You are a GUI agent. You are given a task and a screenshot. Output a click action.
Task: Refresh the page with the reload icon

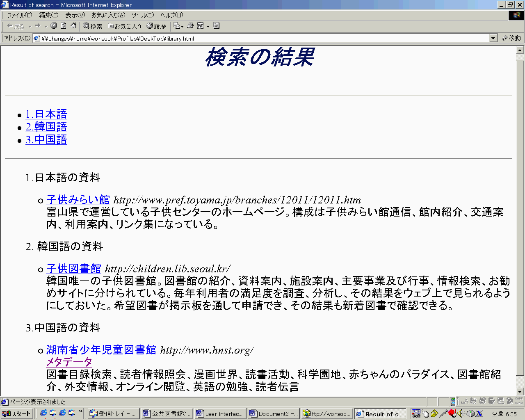point(63,25)
